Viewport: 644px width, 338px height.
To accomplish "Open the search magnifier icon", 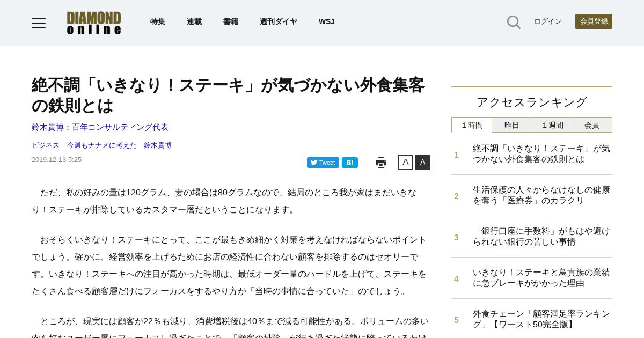I will [514, 22].
